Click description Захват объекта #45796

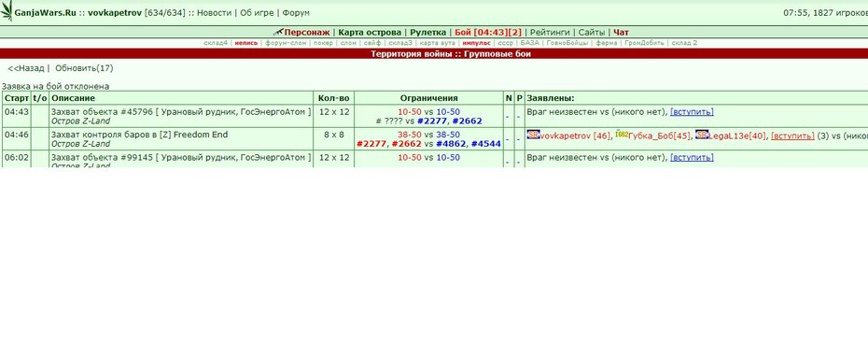click(181, 111)
